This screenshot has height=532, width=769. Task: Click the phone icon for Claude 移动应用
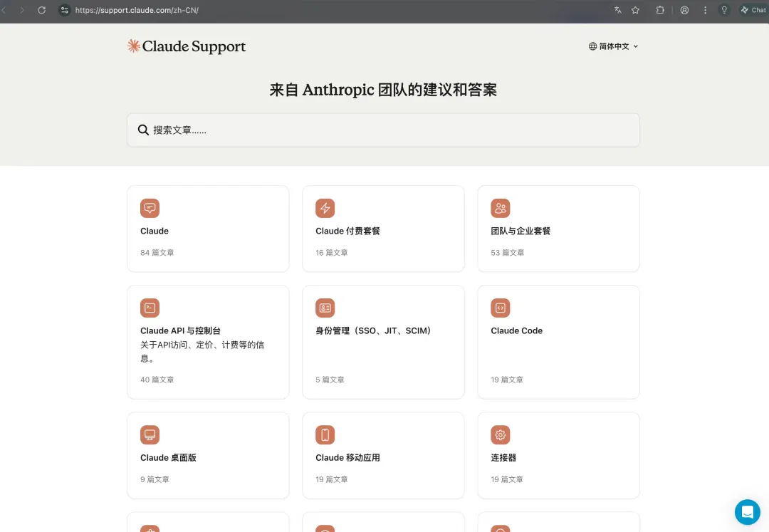(x=325, y=435)
